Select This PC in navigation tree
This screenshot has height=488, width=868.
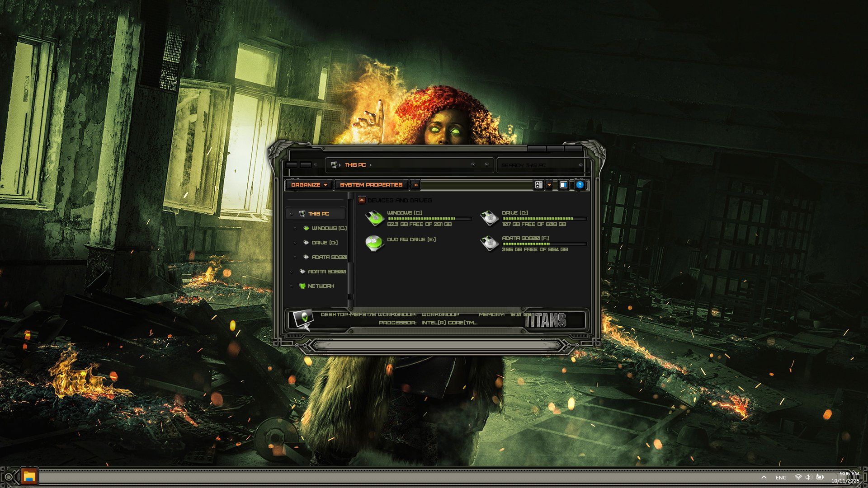318,214
